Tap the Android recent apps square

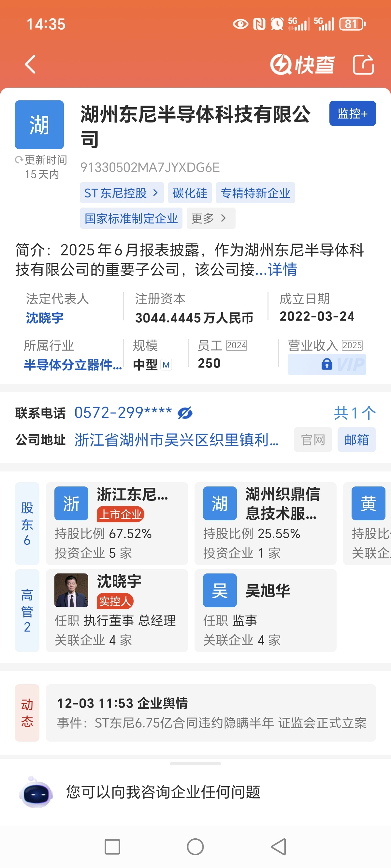112,847
